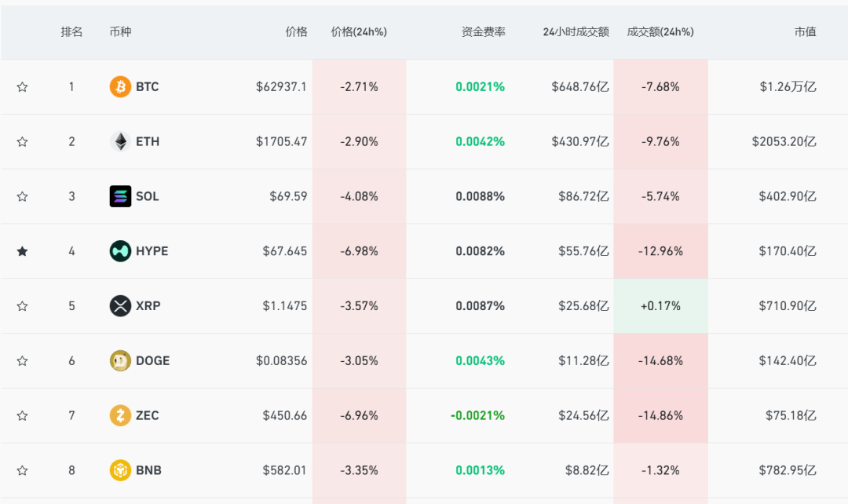848x504 pixels.
Task: Unfavorite HYPE via its filled star
Action: [x=22, y=251]
